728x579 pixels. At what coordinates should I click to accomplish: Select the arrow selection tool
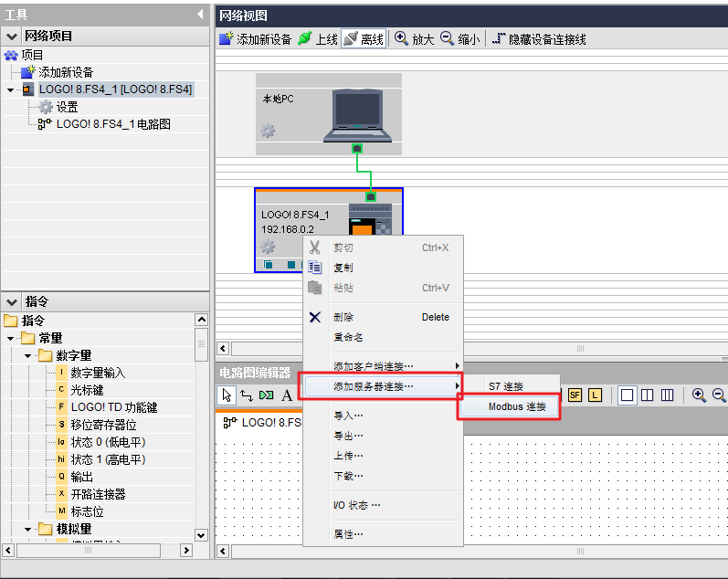click(227, 395)
